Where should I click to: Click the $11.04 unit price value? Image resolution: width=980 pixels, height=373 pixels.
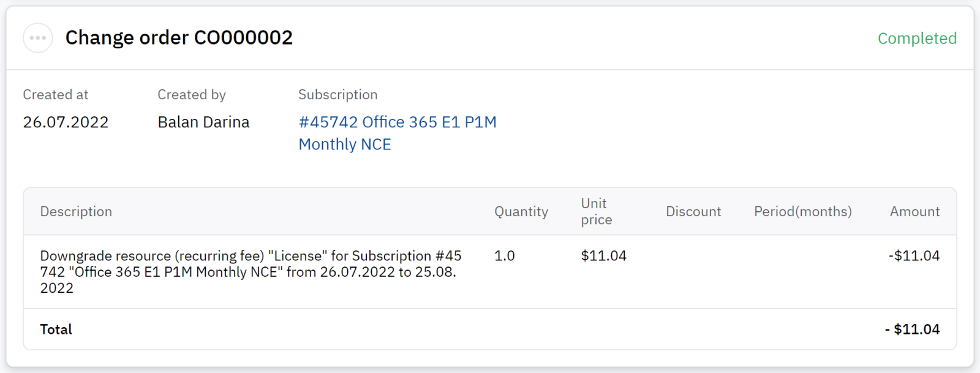603,256
